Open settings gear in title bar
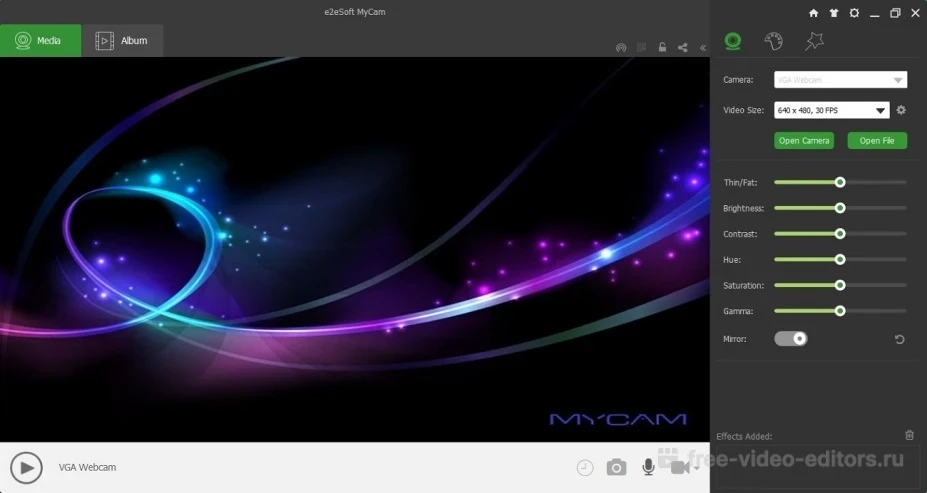The width and height of the screenshot is (927, 493). (x=854, y=12)
